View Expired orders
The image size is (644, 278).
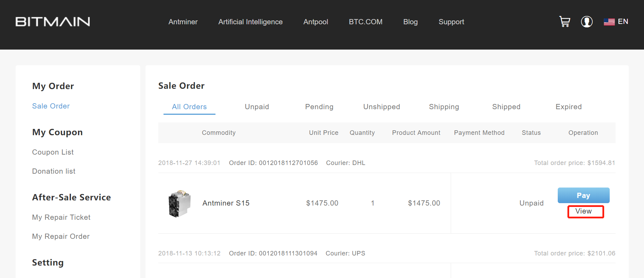pyautogui.click(x=568, y=107)
